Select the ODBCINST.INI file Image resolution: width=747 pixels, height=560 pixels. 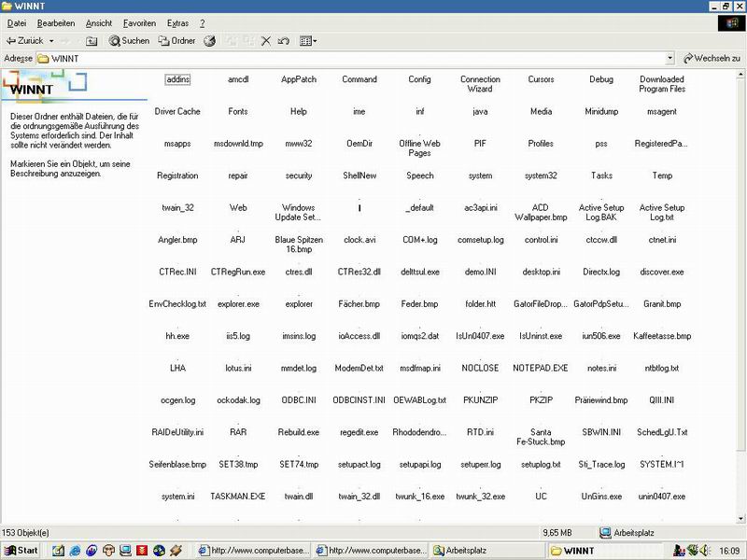coord(359,400)
